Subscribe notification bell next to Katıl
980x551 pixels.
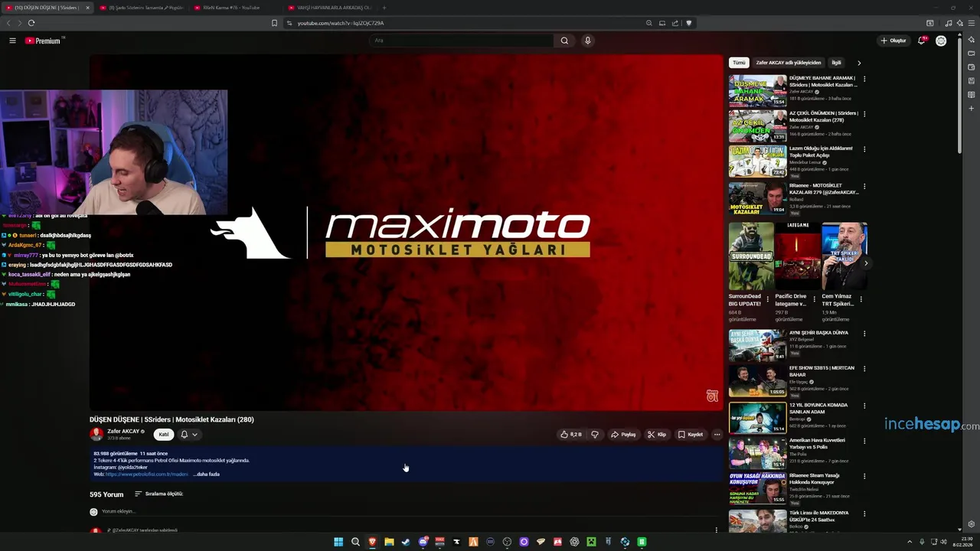(x=184, y=435)
